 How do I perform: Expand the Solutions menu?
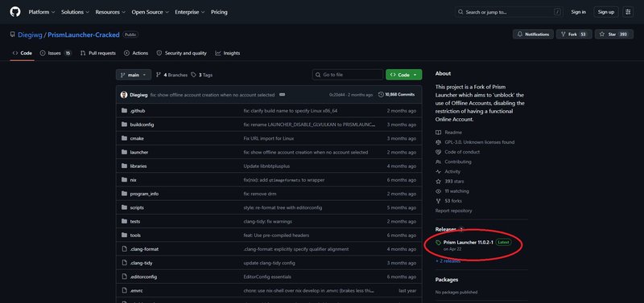coord(75,12)
